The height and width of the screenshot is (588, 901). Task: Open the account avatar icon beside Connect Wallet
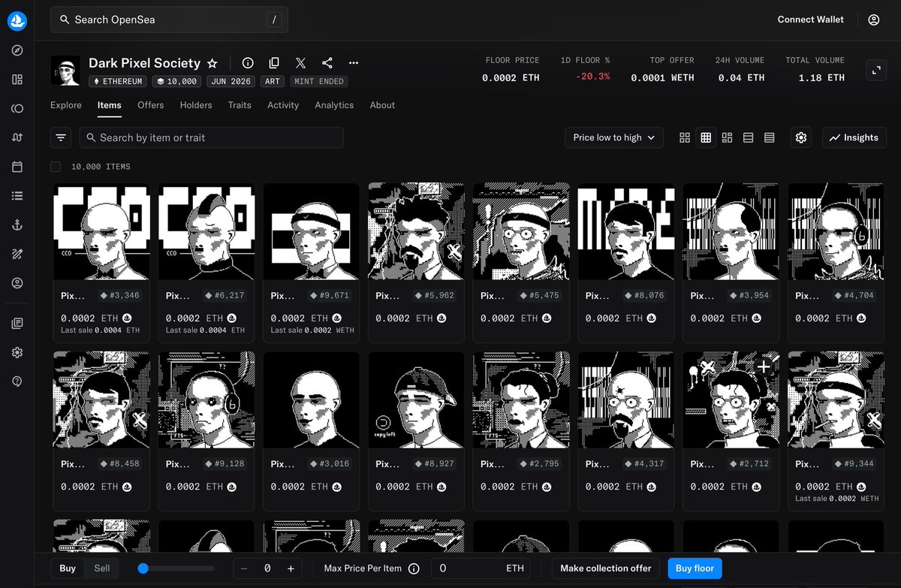click(873, 20)
